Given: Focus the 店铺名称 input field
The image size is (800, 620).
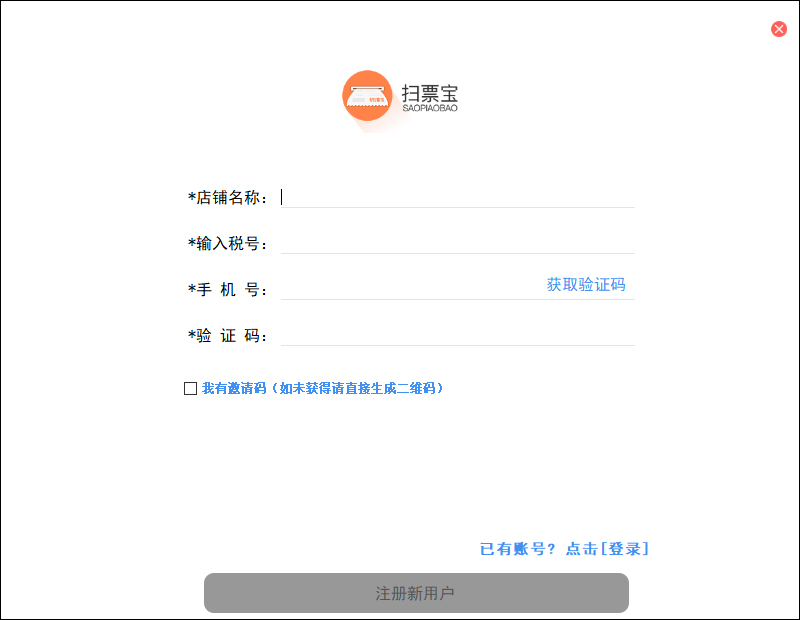Looking at the screenshot, I should 458,197.
